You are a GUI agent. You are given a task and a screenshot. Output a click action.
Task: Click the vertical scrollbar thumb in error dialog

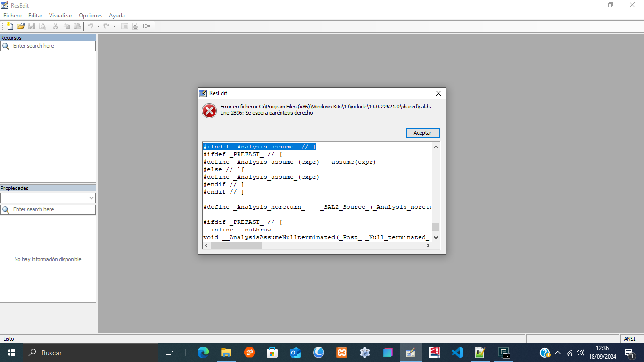click(436, 228)
